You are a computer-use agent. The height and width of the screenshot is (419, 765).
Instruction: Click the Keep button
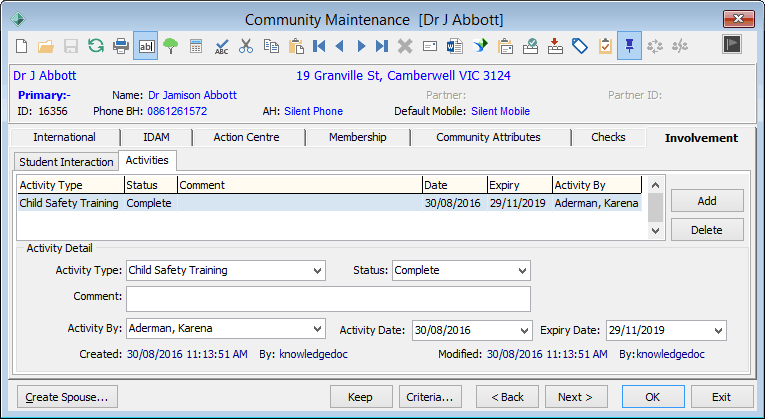[361, 397]
